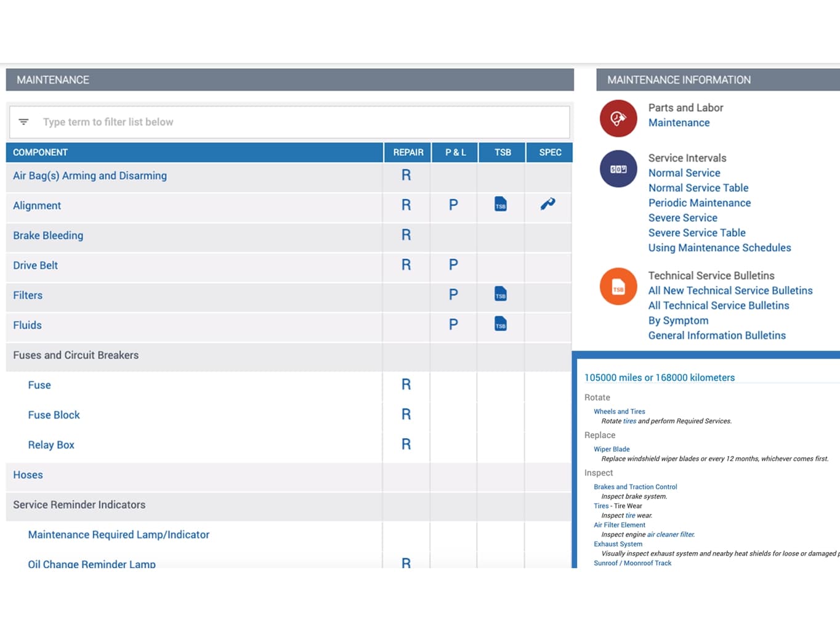The width and height of the screenshot is (840, 631).
Task: Open the By Symptom bulletins link
Action: pos(678,320)
